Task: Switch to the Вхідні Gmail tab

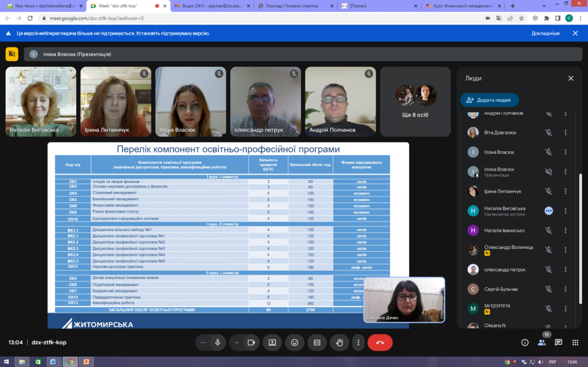Action: (x=211, y=6)
